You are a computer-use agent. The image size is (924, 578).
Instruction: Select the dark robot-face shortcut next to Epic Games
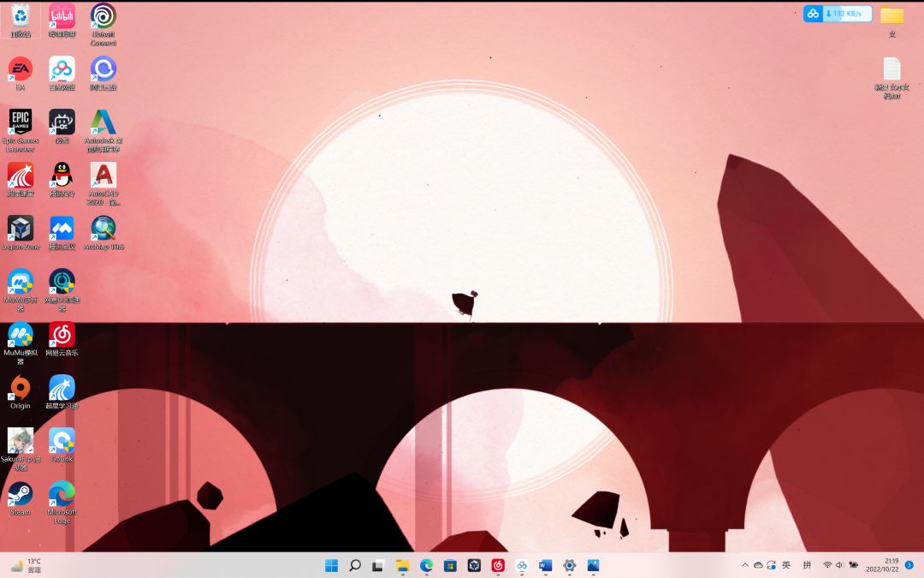(62, 128)
